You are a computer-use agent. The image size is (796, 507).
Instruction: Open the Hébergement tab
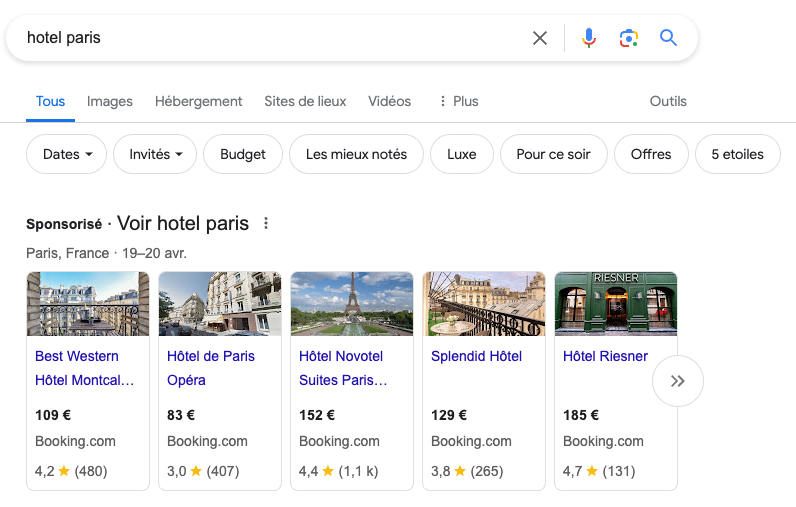tap(198, 102)
